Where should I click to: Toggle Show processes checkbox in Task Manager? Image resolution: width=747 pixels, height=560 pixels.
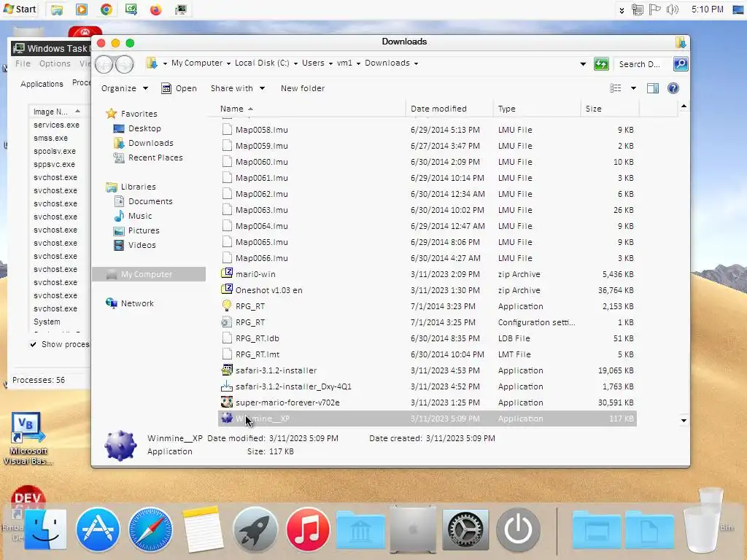tap(33, 344)
